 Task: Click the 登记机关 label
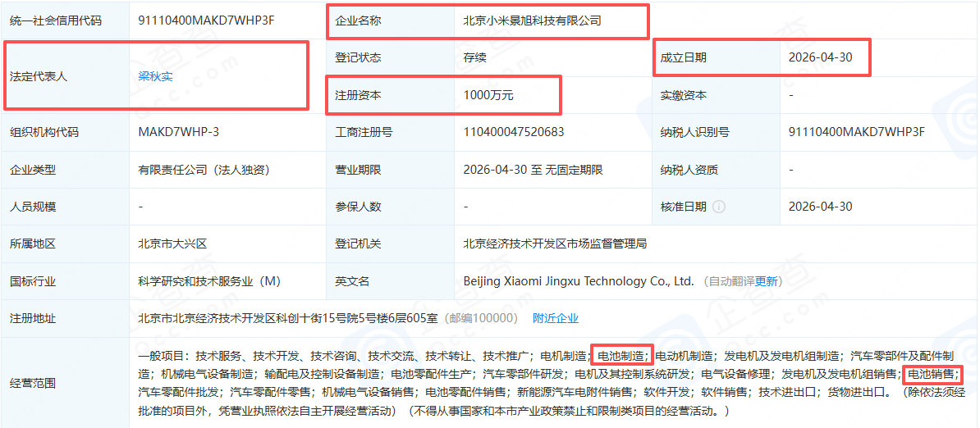tap(358, 244)
